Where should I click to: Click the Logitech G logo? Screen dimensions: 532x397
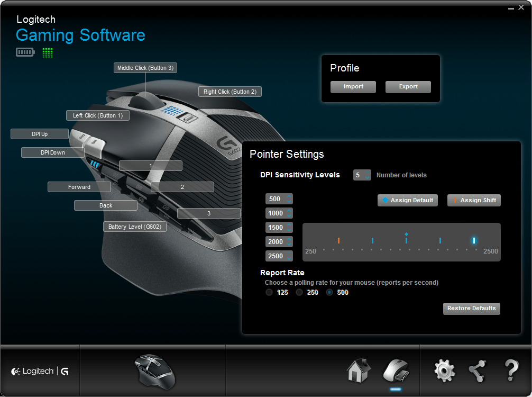(x=40, y=371)
